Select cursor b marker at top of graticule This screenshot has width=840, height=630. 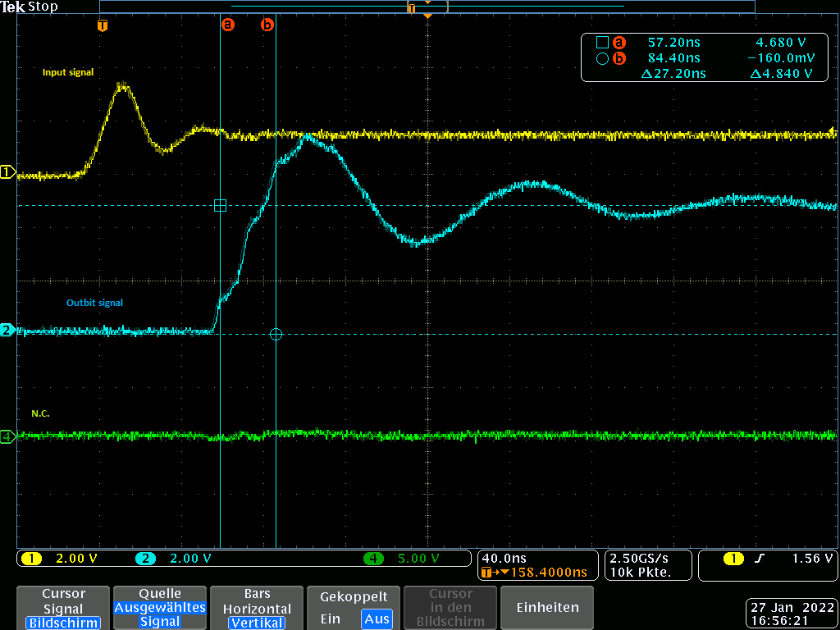[x=267, y=25]
